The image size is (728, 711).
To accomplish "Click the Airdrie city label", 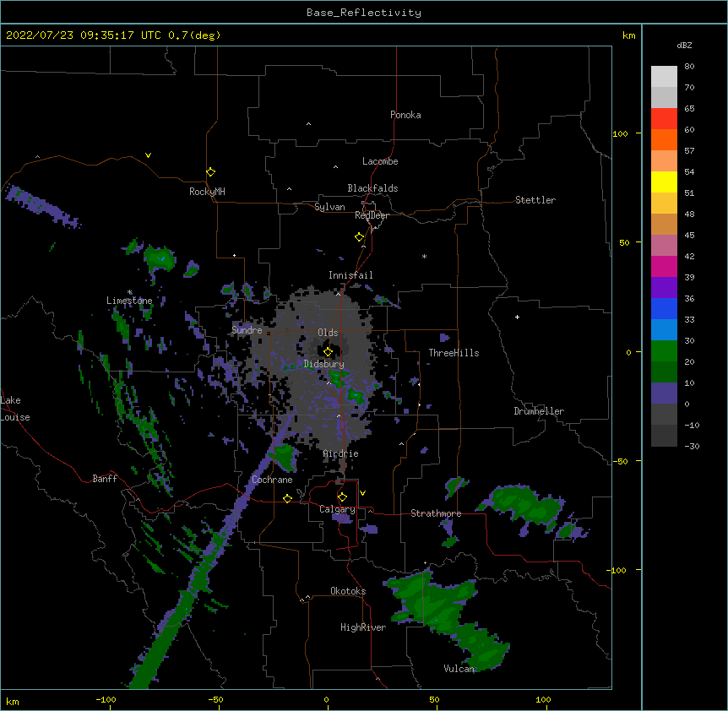I will 341,453.
